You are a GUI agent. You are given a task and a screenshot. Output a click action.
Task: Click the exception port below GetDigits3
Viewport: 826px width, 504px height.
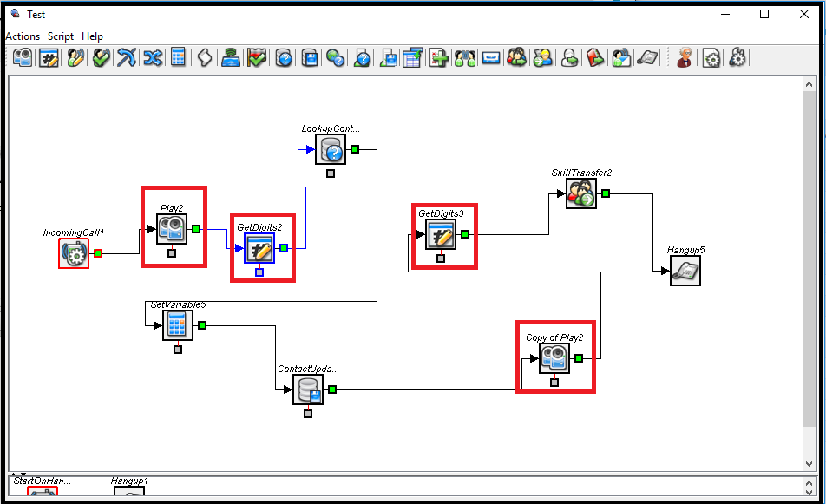click(x=441, y=259)
